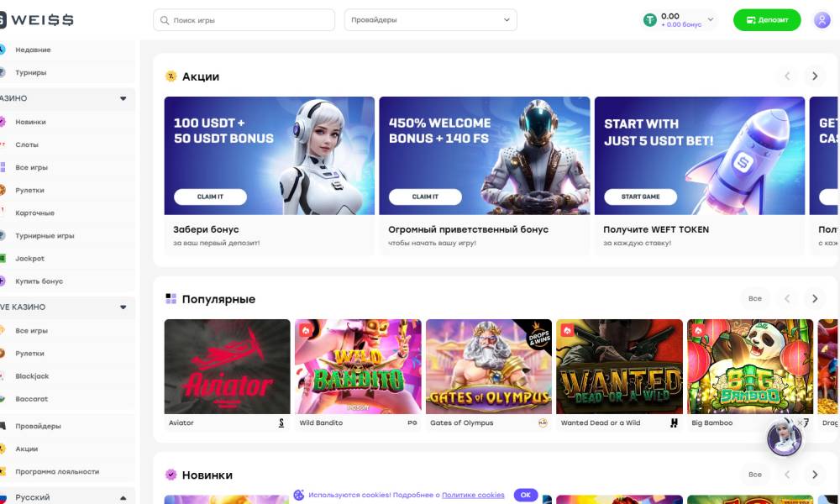This screenshot has height=504, width=840.
Task: Click the 'Забери бонус' promo title
Action: (206, 229)
